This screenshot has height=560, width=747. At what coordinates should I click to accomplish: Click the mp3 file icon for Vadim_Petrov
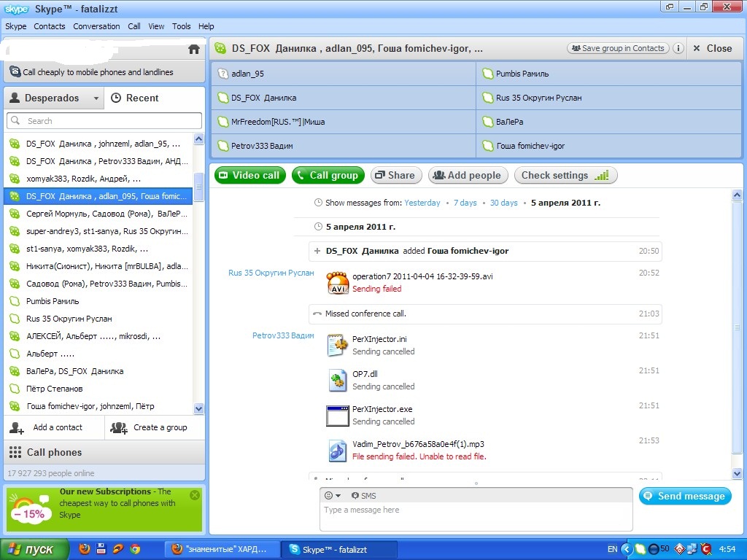338,451
